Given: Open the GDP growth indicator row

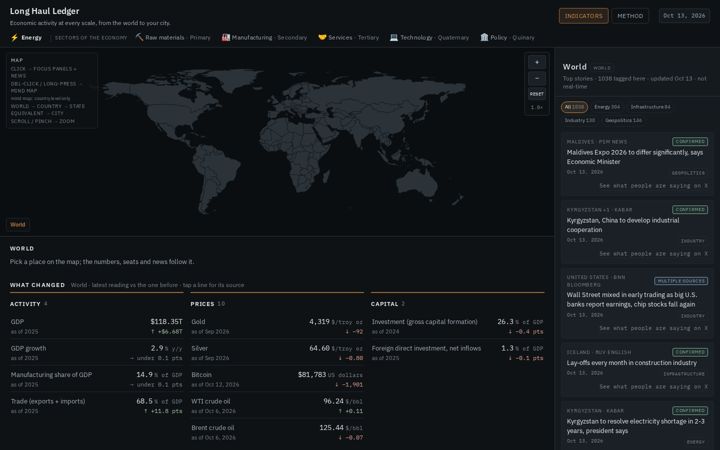Looking at the screenshot, I should click(x=96, y=353).
